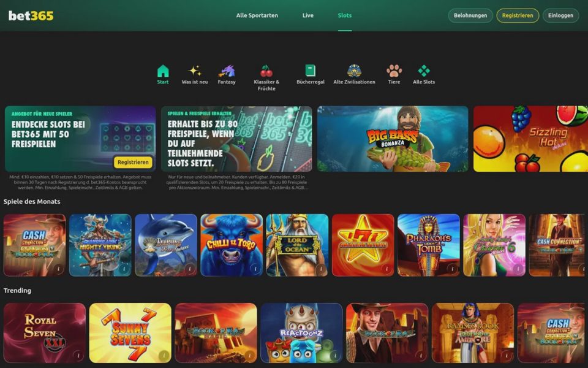The image size is (588, 368).
Task: Launch the Chilli El Toro tile
Action: 232,245
